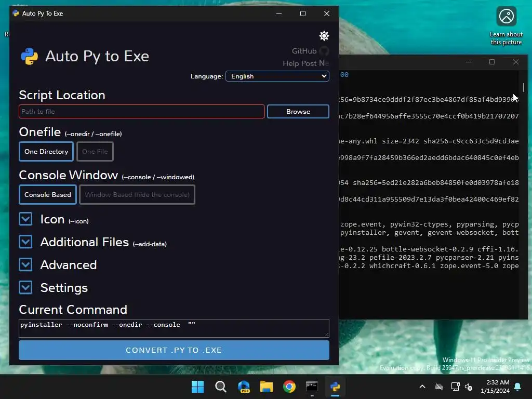The width and height of the screenshot is (532, 399).
Task: Click the Path to file input field
Action: pyautogui.click(x=142, y=112)
